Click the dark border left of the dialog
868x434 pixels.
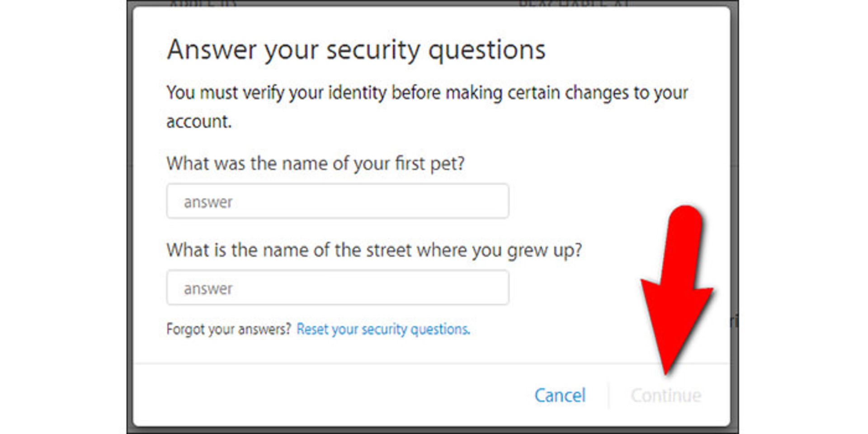pos(130,217)
